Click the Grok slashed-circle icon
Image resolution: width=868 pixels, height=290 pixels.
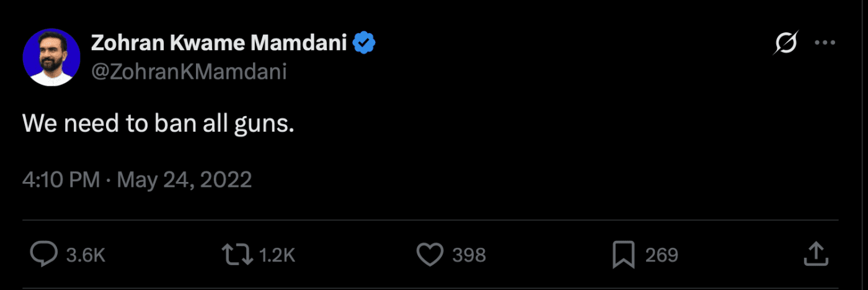coord(786,43)
